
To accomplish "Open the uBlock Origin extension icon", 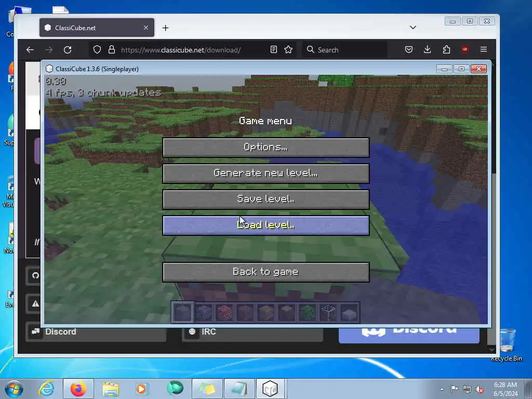I will click(x=465, y=49).
